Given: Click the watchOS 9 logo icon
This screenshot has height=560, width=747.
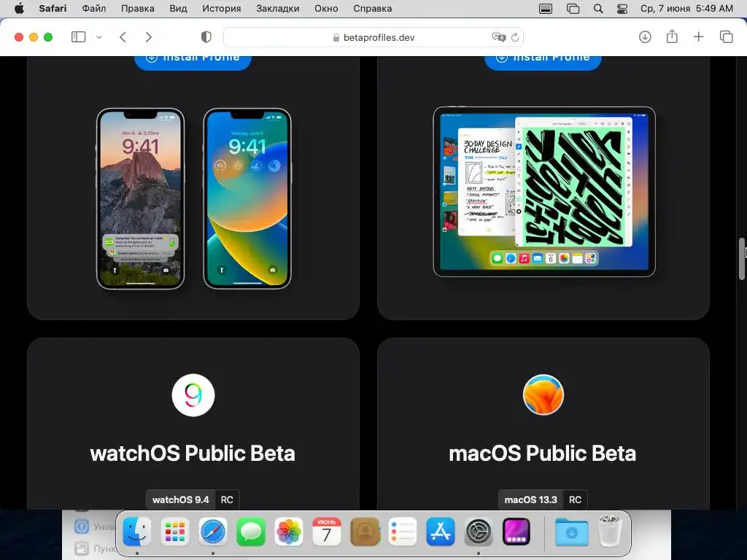Looking at the screenshot, I should [x=193, y=395].
